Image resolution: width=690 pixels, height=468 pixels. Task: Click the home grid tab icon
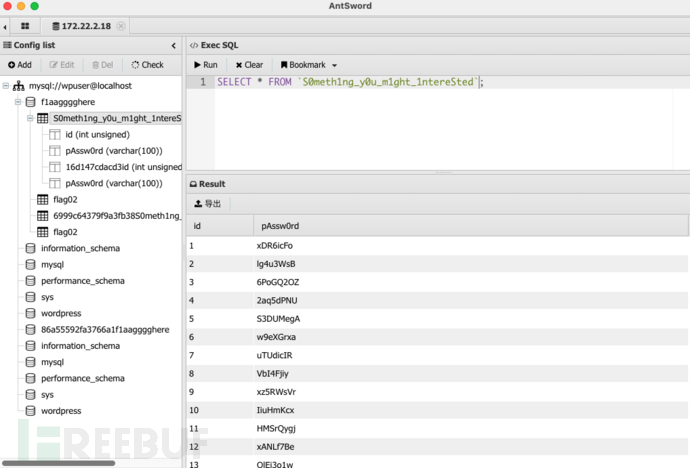(x=24, y=25)
